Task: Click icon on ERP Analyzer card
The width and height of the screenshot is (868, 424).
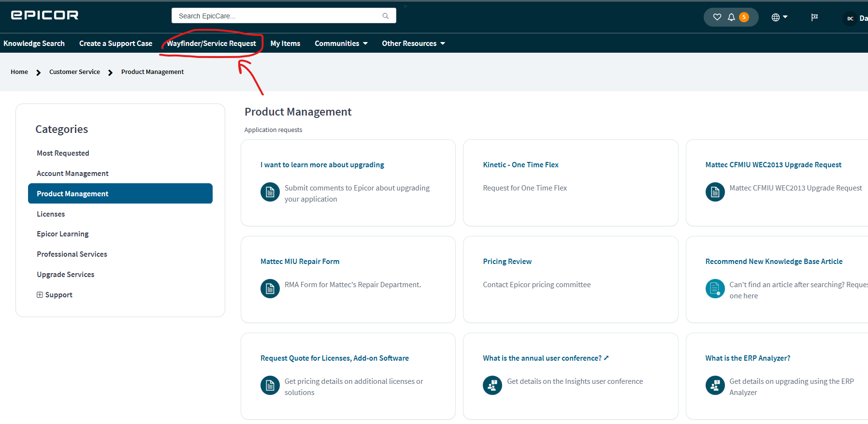Action: pyautogui.click(x=715, y=385)
